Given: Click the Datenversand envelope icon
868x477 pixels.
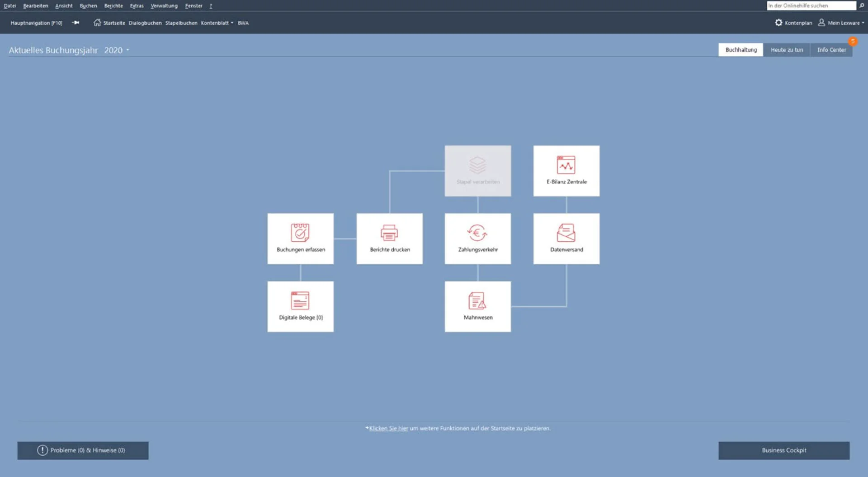Looking at the screenshot, I should [x=566, y=233].
